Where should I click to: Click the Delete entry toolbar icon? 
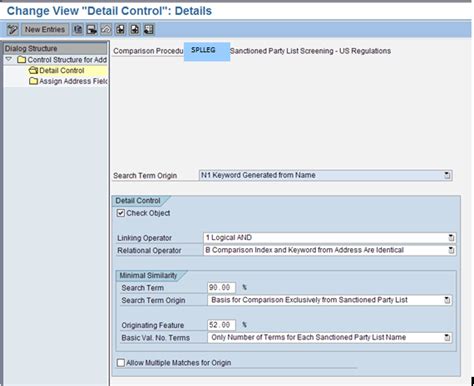[x=92, y=30]
